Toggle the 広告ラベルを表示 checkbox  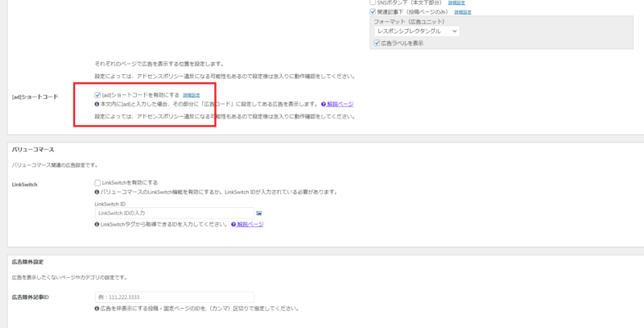(377, 43)
